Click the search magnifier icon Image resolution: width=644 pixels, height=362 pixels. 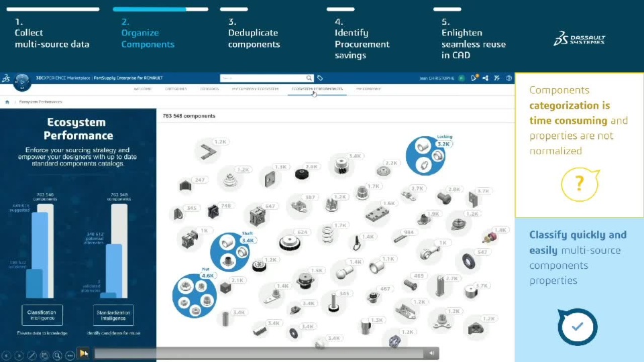(309, 78)
